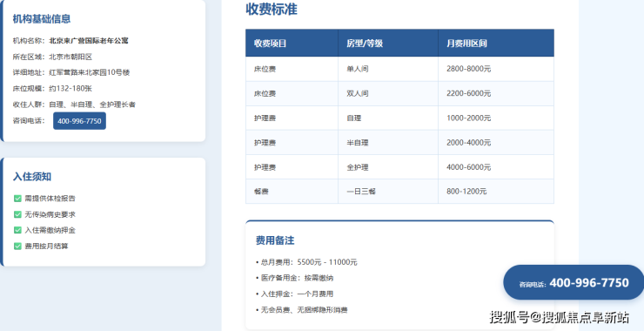
Task: Click the 收费标准 heading
Action: point(272,10)
